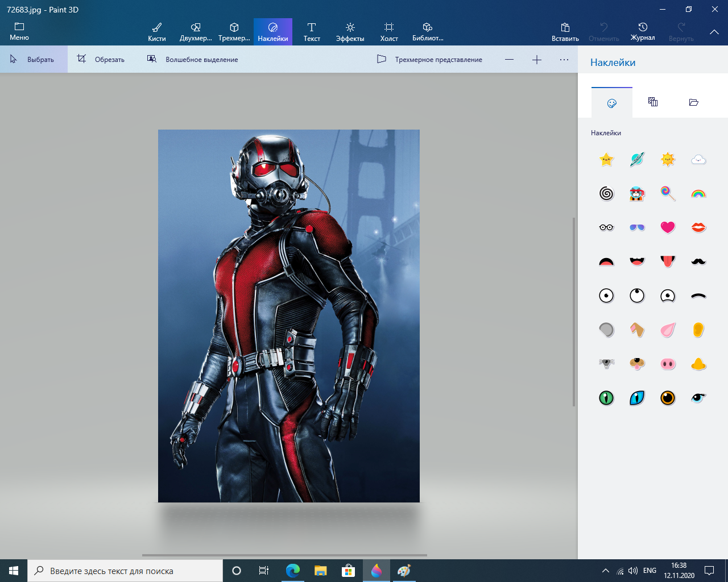Pick the orange round eye sticker
This screenshot has height=582, width=728.
pos(668,398)
